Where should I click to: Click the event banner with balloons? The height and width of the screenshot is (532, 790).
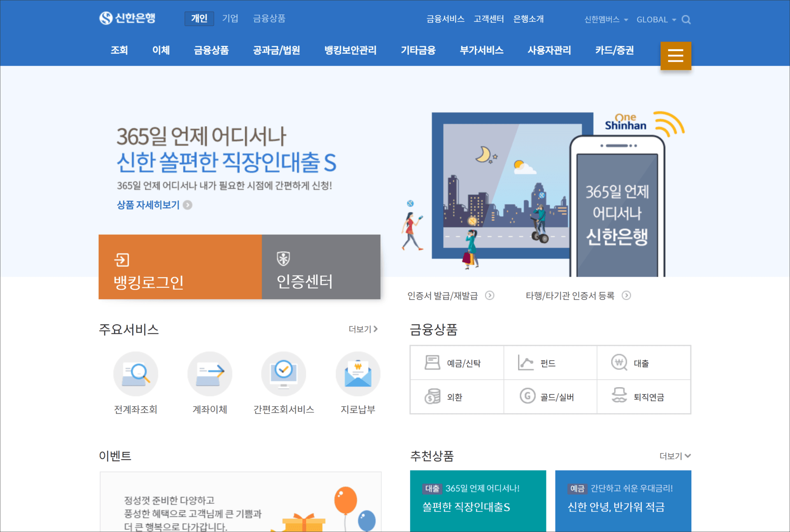click(241, 502)
